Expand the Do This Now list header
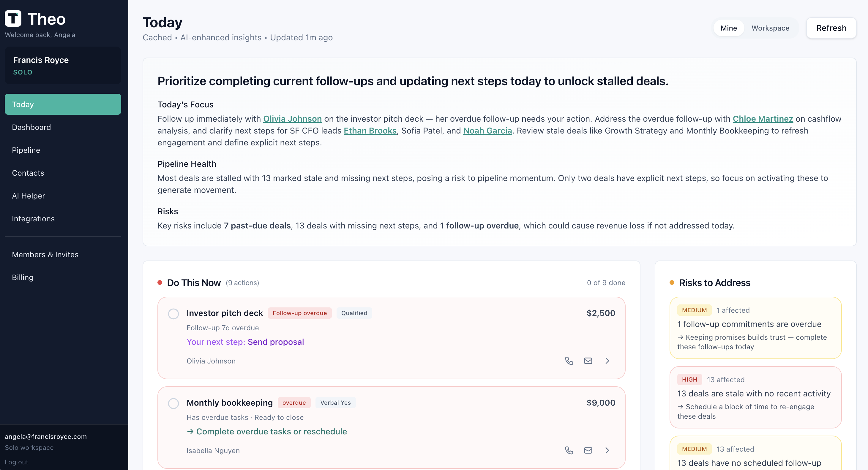The height and width of the screenshot is (470, 868). pyautogui.click(x=194, y=283)
